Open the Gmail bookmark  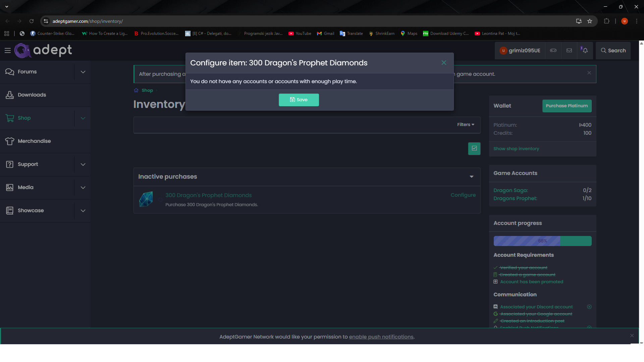tap(325, 34)
